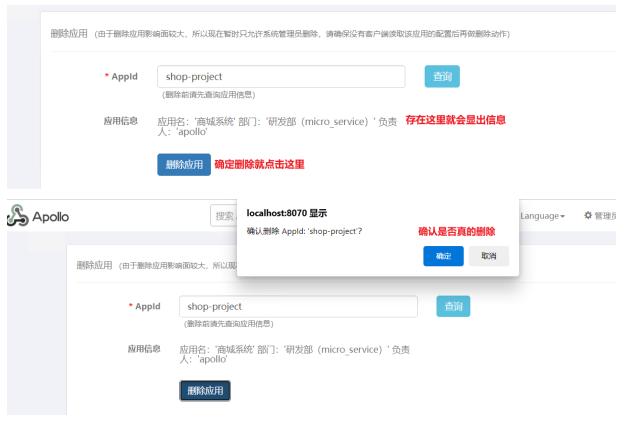Focus the upper AppId field shop-project
This screenshot has height=423, width=642.
281,77
